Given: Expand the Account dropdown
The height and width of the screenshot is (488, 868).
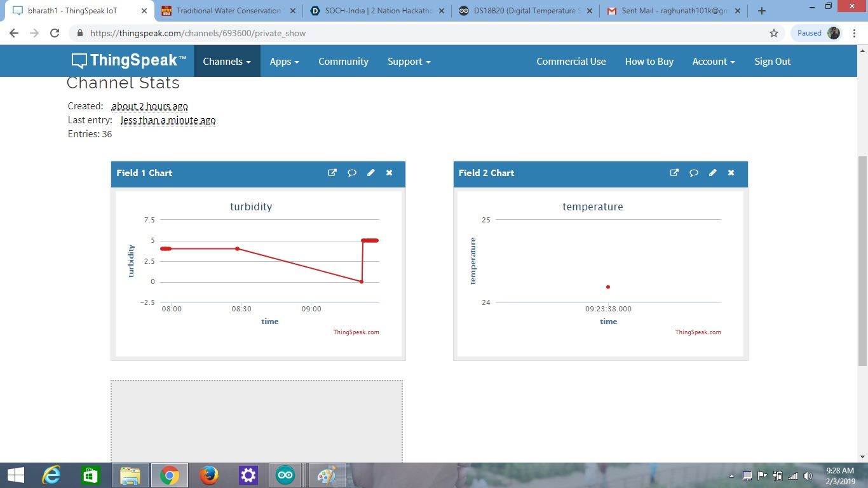Looking at the screenshot, I should pyautogui.click(x=714, y=62).
